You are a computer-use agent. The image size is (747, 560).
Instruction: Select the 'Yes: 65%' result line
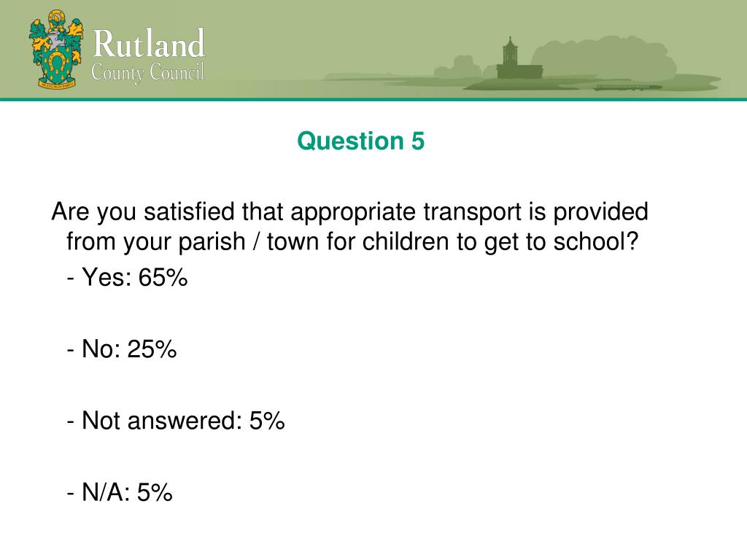click(127, 277)
